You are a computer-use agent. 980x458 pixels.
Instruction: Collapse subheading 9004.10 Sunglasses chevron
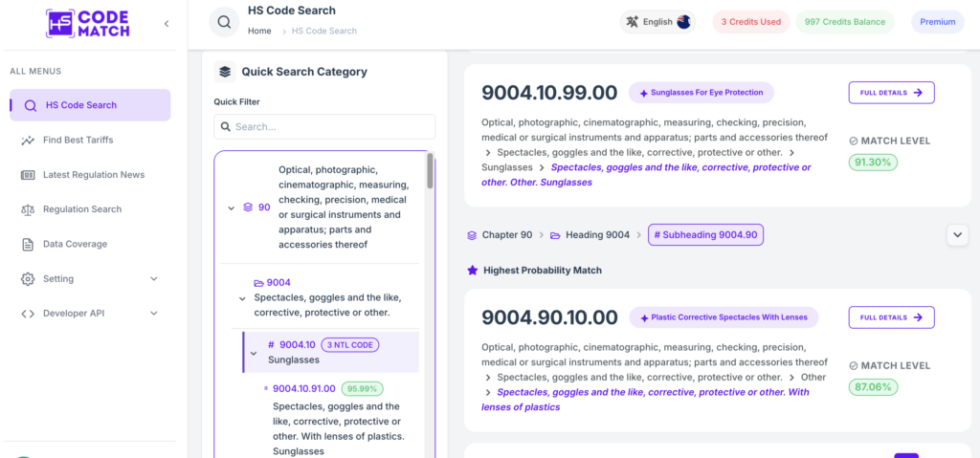(253, 353)
